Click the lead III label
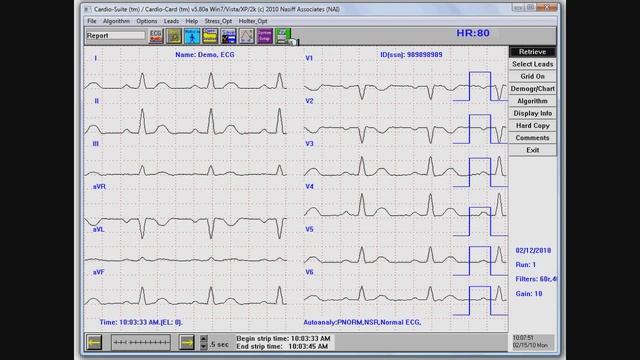640x360 pixels. click(x=96, y=144)
